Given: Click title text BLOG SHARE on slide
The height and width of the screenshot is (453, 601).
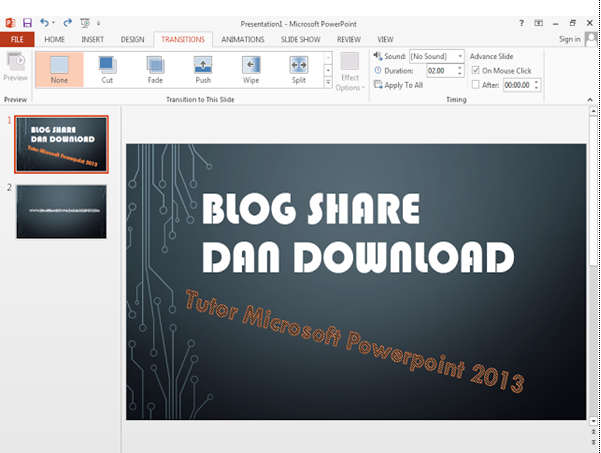Looking at the screenshot, I should coord(311,208).
